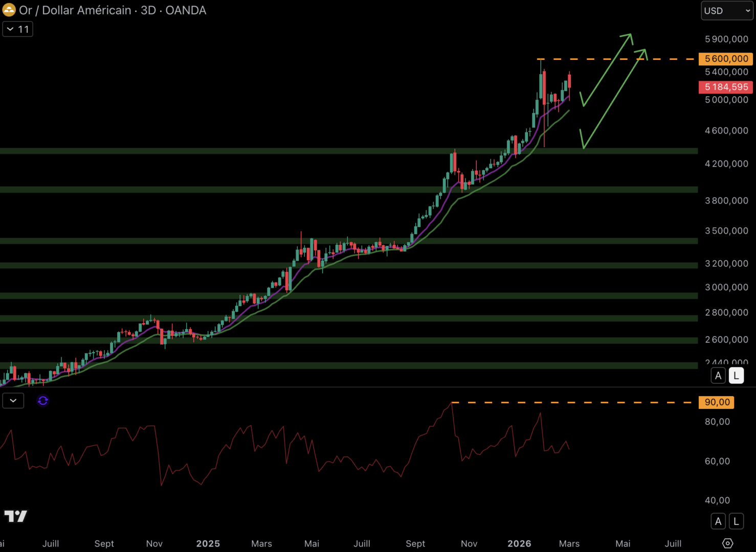Click the 2026 label on the time axis

[x=519, y=544]
